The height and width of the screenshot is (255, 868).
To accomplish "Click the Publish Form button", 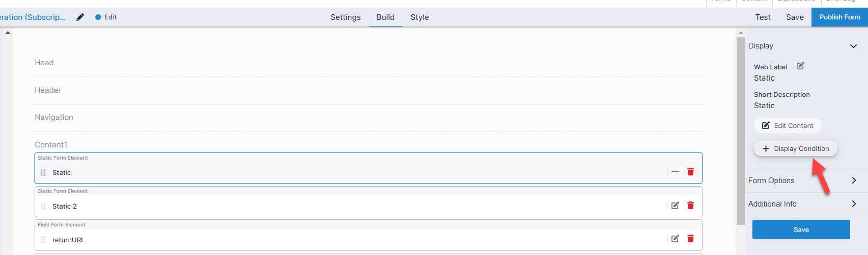I will pyautogui.click(x=839, y=17).
